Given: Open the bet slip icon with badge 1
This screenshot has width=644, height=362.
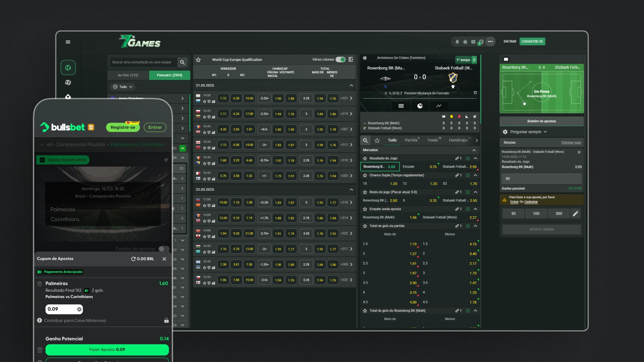Looking at the screenshot, I should [x=481, y=42].
